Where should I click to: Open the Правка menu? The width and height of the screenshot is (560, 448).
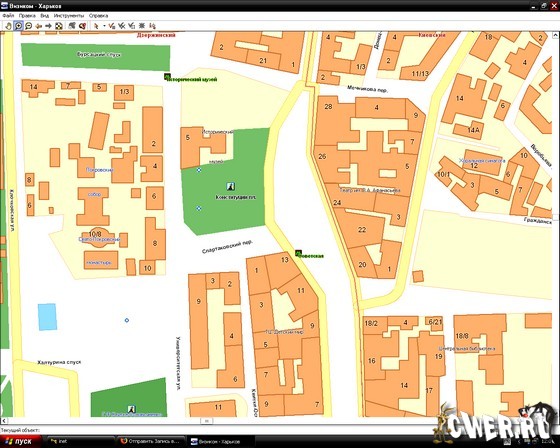(x=27, y=16)
